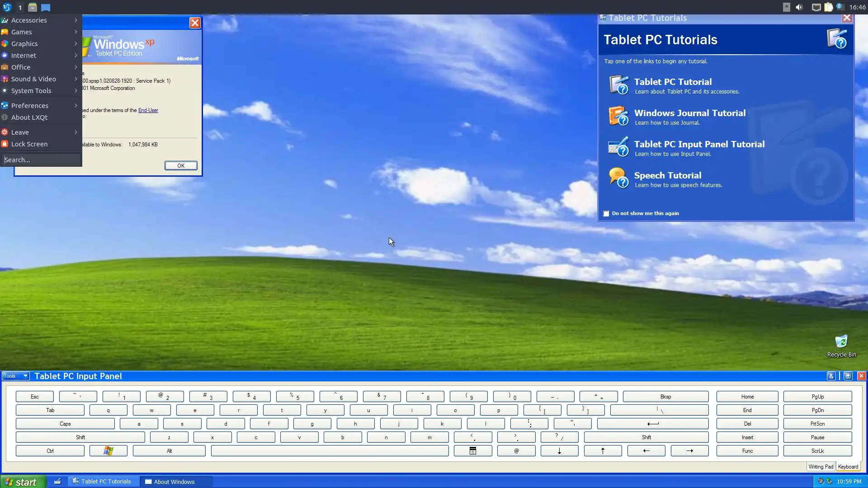Image resolution: width=868 pixels, height=488 pixels.
Task: Click the context menu key on keyboard
Action: point(472,451)
